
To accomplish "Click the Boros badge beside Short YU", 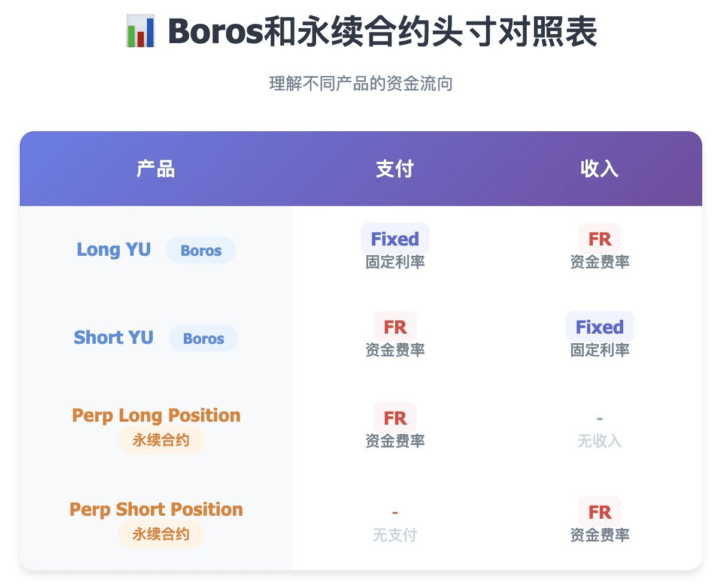I will 204,338.
